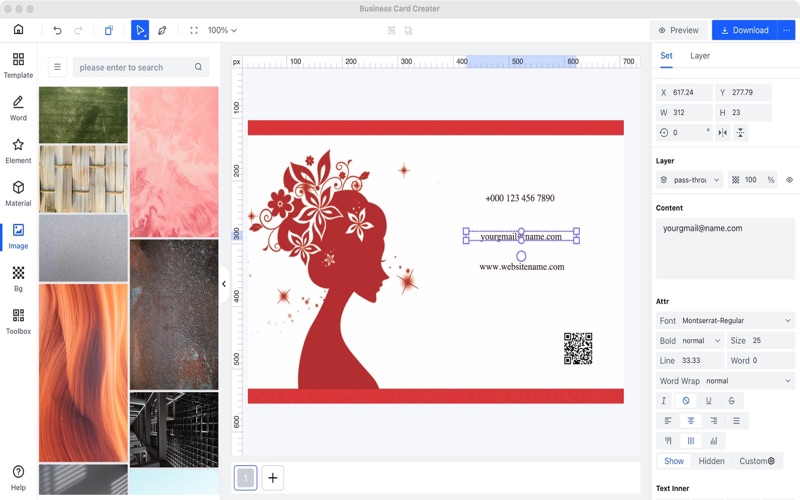Open the pass-through blend mode dropdown
The width and height of the screenshot is (800, 500).
[x=690, y=180]
